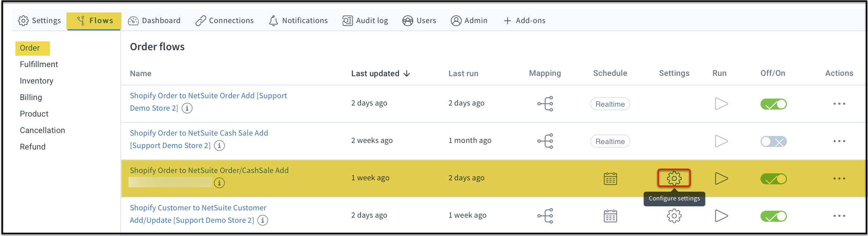The height and width of the screenshot is (236, 868).
Task: Open the Add-ons tab
Action: click(x=524, y=21)
